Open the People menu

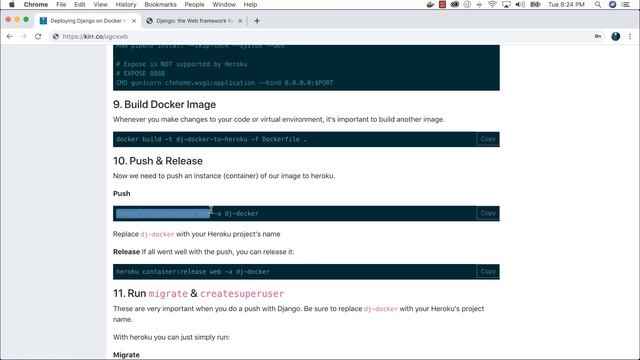coord(194,4)
